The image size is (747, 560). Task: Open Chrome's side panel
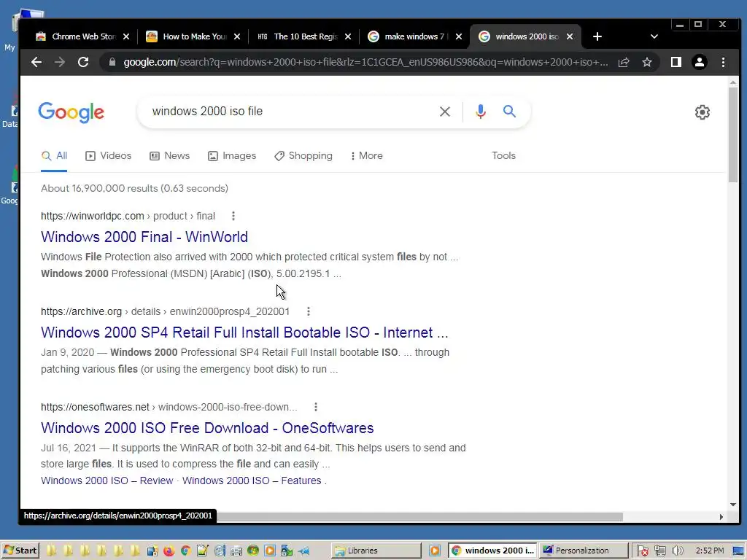(676, 62)
